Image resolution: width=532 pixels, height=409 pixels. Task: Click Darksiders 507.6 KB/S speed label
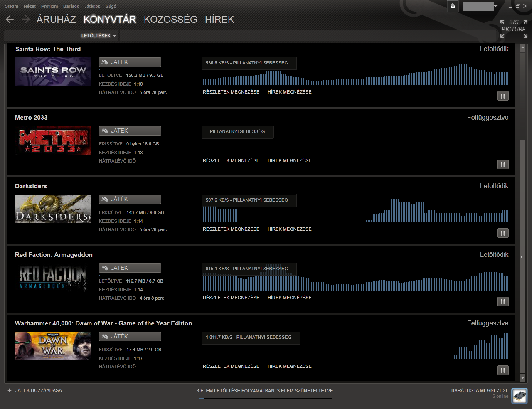click(249, 200)
